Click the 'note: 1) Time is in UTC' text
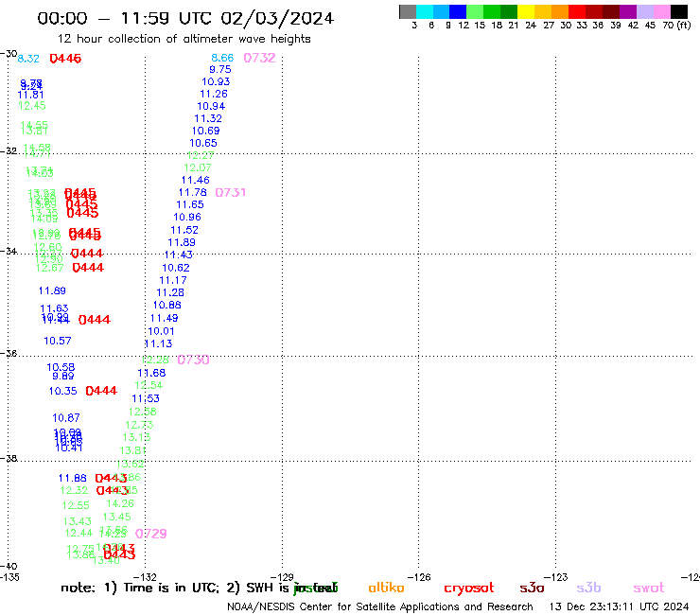This screenshot has width=700, height=615. click(x=140, y=588)
